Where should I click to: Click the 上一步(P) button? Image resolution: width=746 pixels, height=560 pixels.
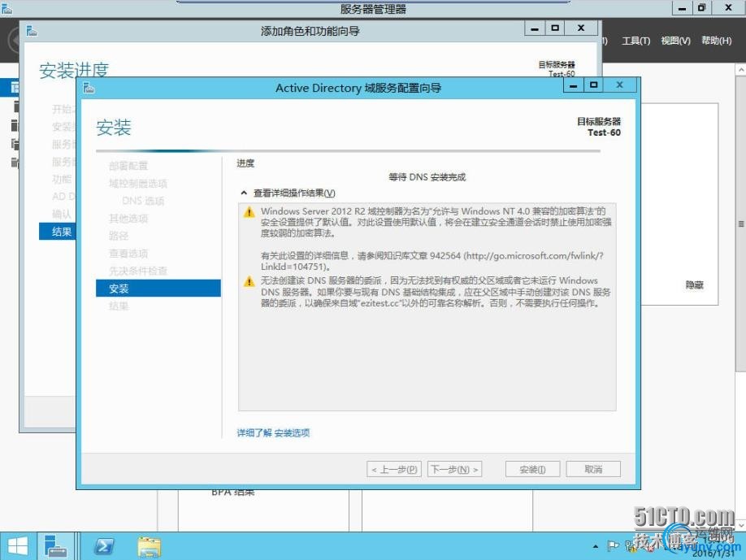click(394, 470)
